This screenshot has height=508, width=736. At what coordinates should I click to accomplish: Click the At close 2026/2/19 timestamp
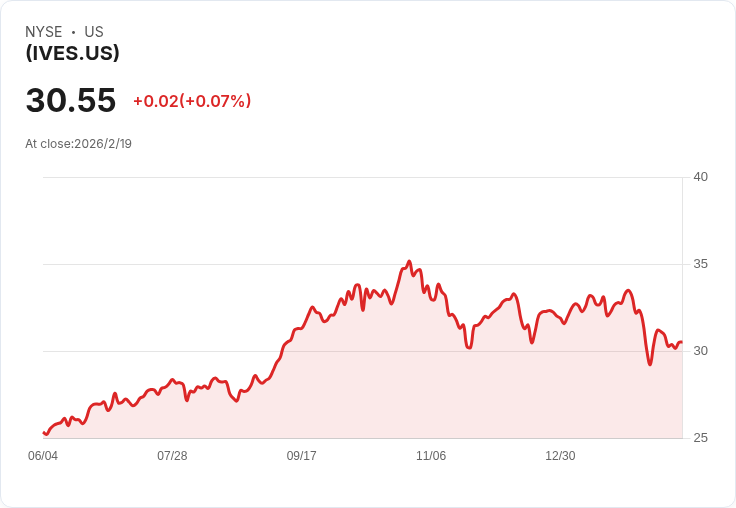[78, 144]
